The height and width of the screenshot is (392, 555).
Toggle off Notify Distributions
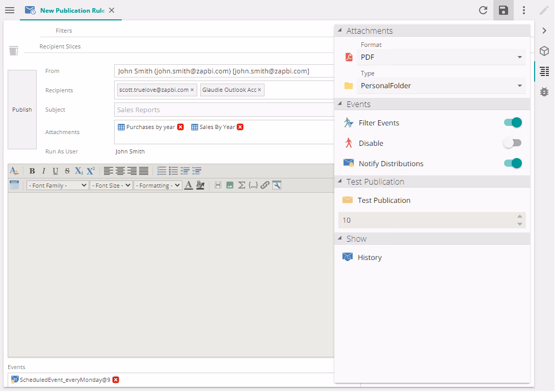tap(512, 163)
